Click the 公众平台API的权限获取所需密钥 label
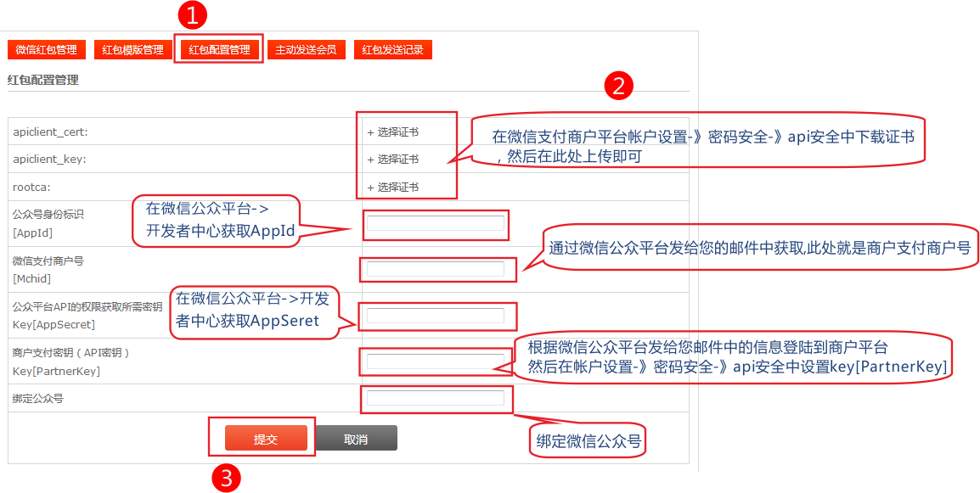The height and width of the screenshot is (493, 980). [x=87, y=307]
